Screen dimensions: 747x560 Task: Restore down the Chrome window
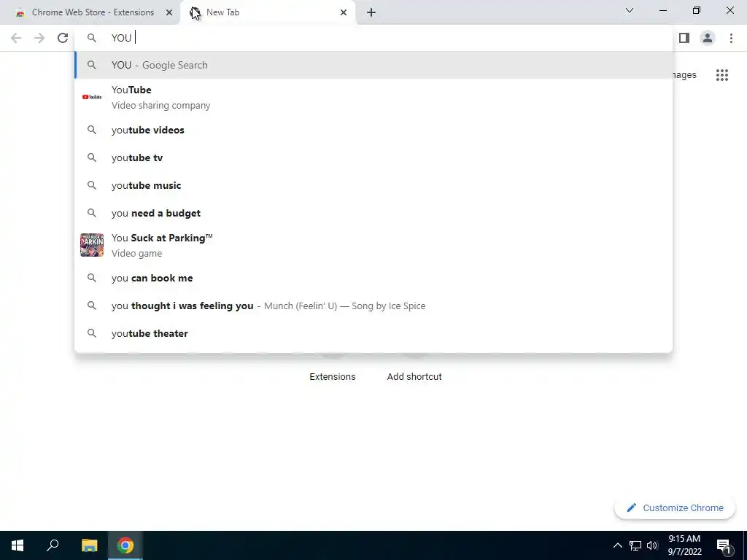click(697, 10)
